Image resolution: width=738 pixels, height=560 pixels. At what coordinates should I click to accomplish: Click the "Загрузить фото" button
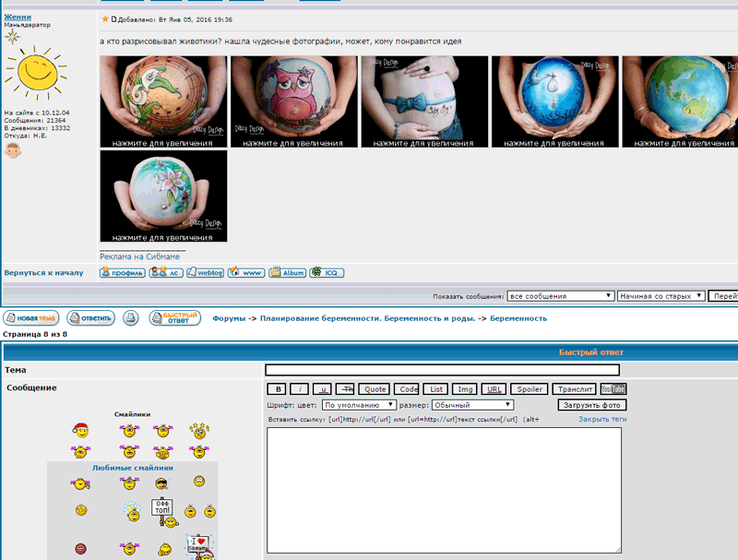tap(592, 405)
